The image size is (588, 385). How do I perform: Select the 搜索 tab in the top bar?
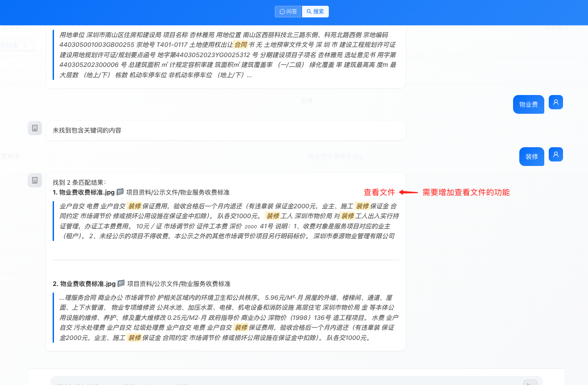pyautogui.click(x=315, y=11)
